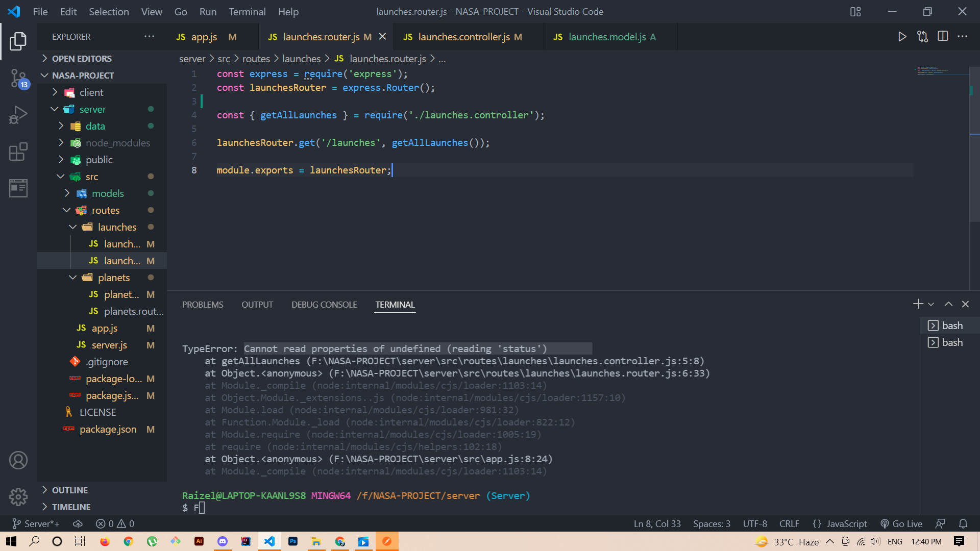980x551 pixels.
Task: Open the editor More Actions ellipsis
Action: click(962, 37)
